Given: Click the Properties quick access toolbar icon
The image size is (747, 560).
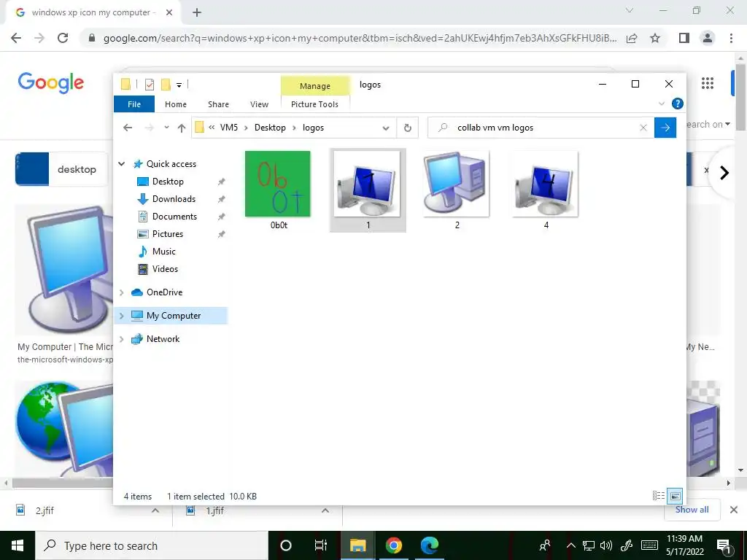Looking at the screenshot, I should coord(149,85).
